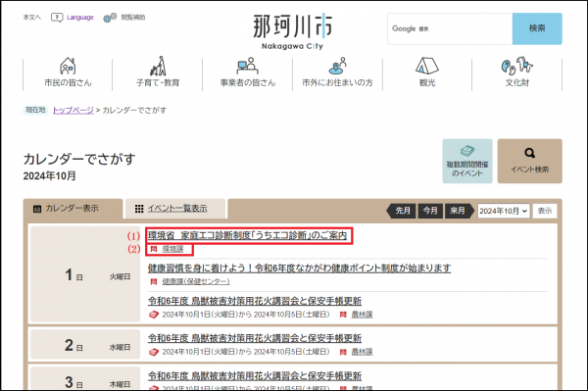Open なかがわ健康ポイント制度 event link
This screenshot has height=391, width=588.
[299, 269]
